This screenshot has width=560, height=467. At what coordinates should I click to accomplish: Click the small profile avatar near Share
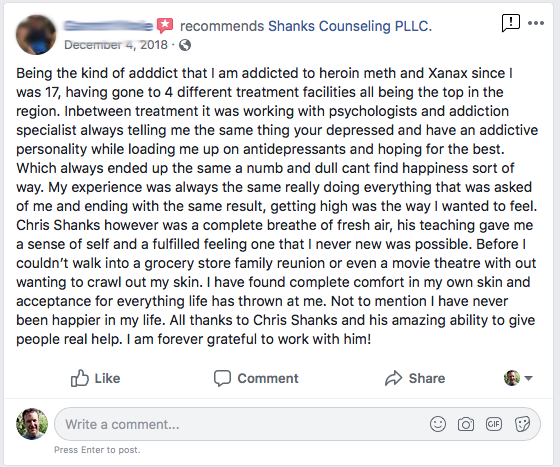click(x=511, y=378)
